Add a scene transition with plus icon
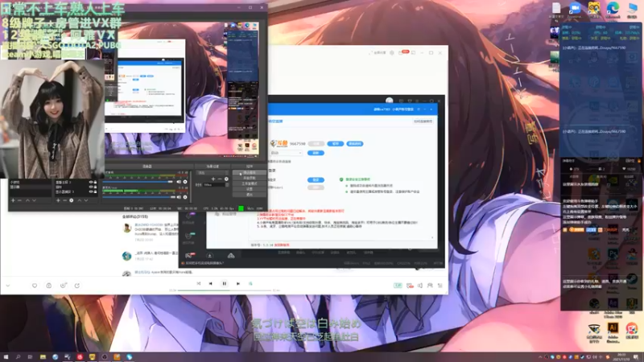The image size is (644, 362). tap(213, 179)
